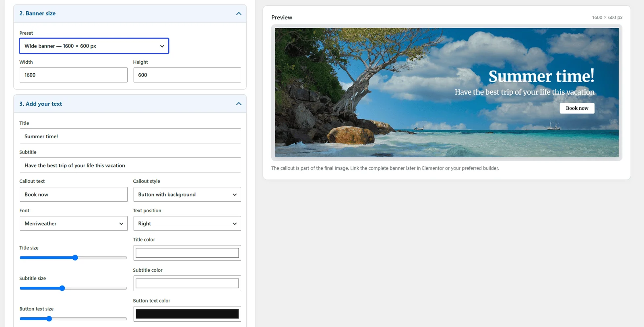The height and width of the screenshot is (327, 644).
Task: Click the Width input field
Action: (74, 75)
